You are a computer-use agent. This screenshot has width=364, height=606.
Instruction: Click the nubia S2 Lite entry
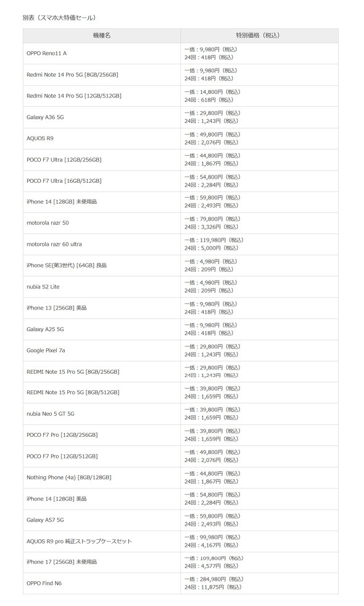pos(43,287)
